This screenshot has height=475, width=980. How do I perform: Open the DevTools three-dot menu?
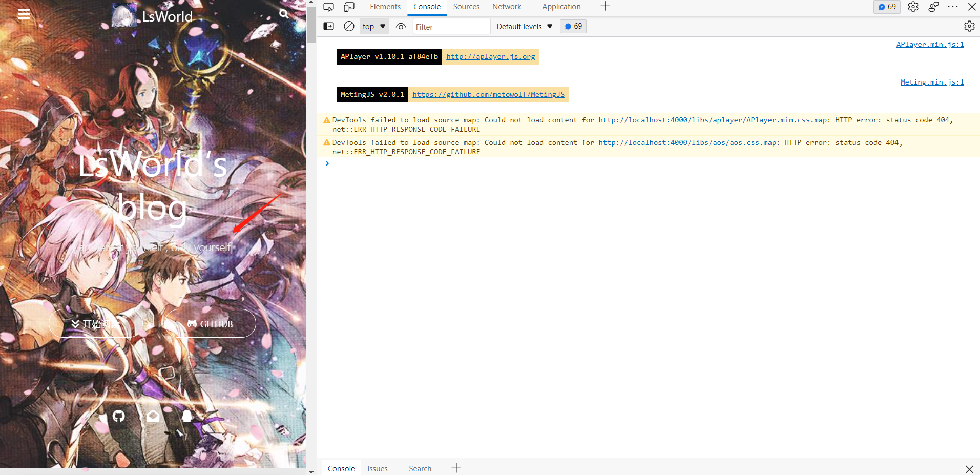click(953, 7)
